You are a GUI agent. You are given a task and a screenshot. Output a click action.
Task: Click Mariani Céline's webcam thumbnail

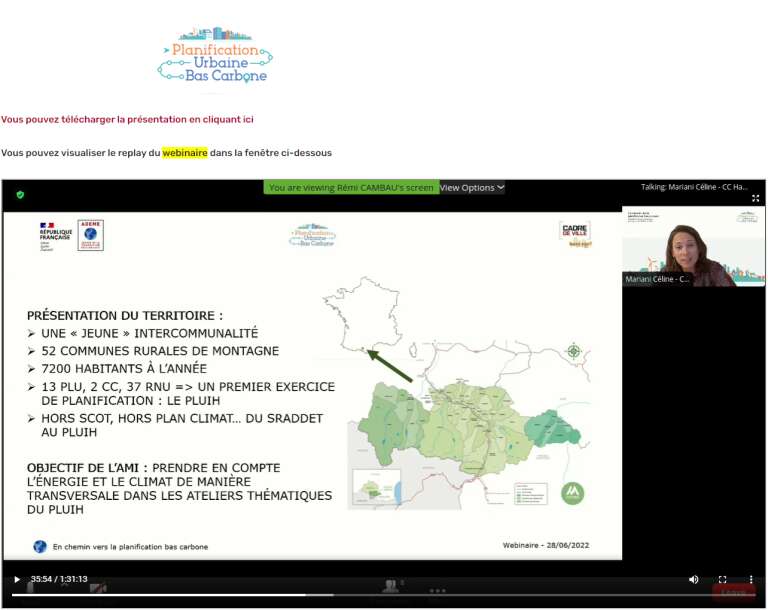pyautogui.click(x=693, y=246)
